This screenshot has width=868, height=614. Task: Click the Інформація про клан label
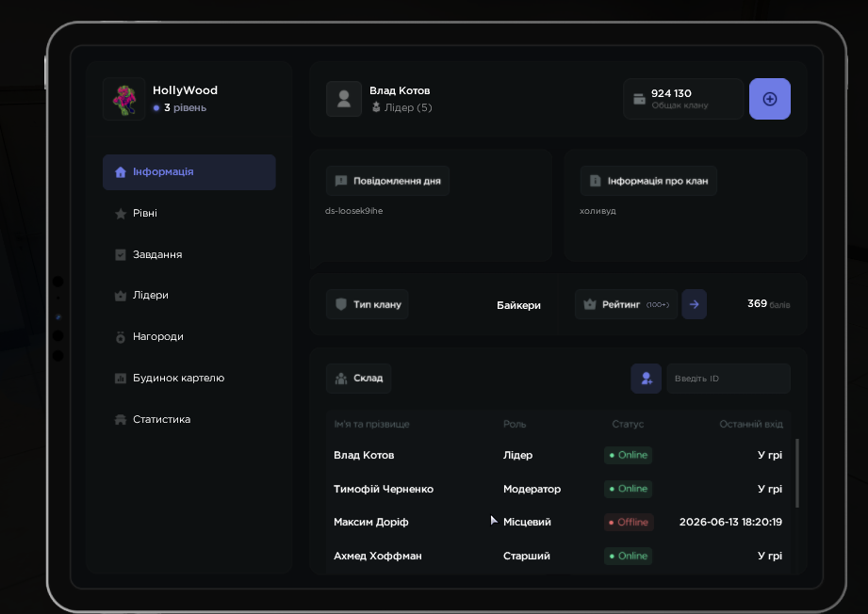coord(648,181)
